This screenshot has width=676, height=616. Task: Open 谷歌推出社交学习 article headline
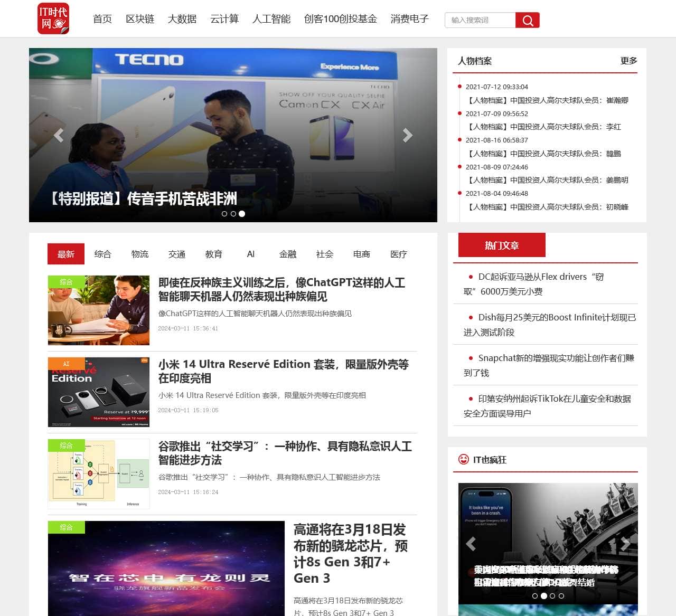tap(285, 453)
